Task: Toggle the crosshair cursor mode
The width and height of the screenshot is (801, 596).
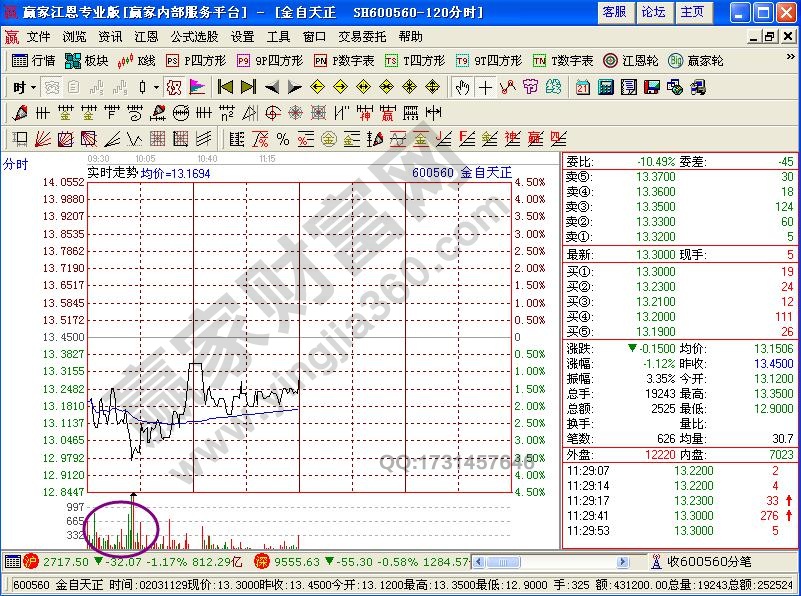Action: point(485,87)
